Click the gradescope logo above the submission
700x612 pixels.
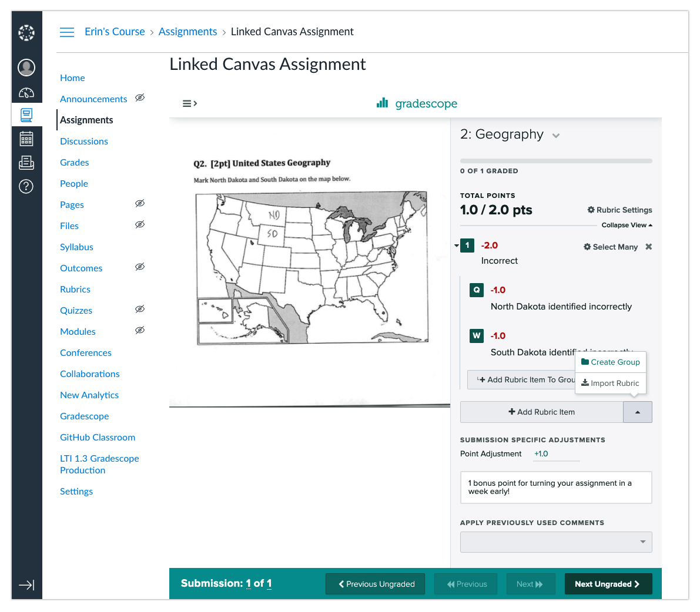coord(417,103)
